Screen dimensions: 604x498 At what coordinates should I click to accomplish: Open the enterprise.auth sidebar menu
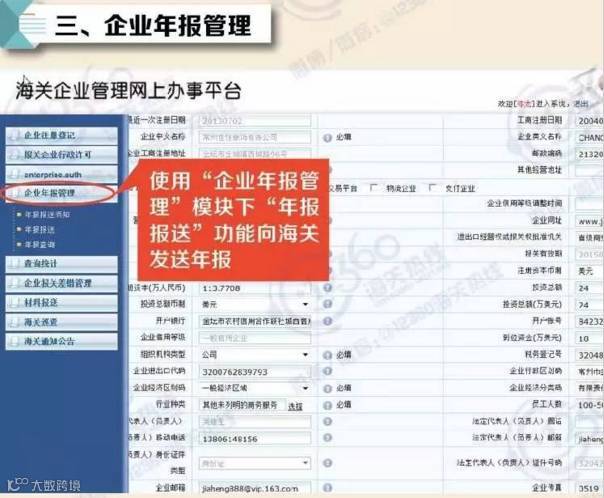coord(62,174)
